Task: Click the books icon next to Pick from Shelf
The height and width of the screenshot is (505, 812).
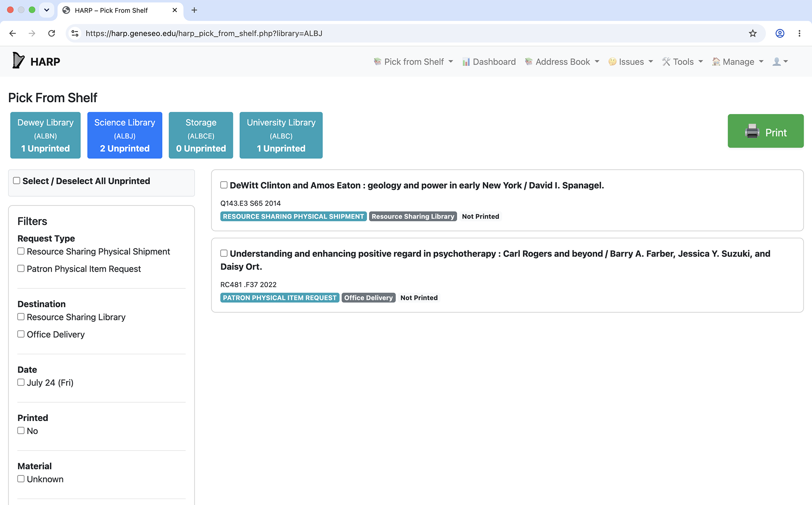Action: click(378, 62)
